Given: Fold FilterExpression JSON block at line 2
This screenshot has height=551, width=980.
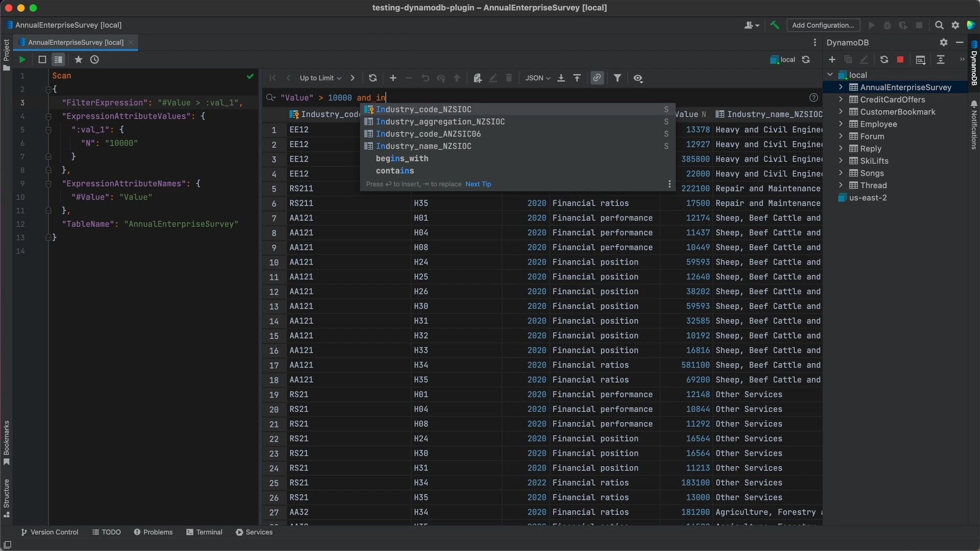Looking at the screenshot, I should [x=48, y=89].
